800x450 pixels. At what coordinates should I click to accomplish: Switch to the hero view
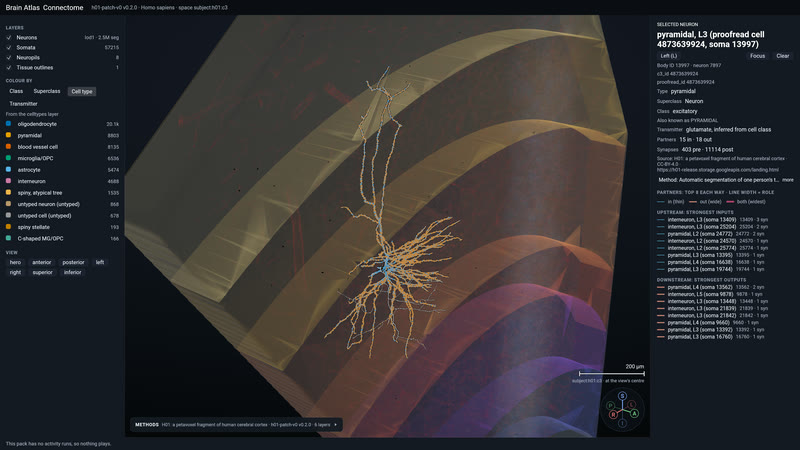(x=15, y=262)
